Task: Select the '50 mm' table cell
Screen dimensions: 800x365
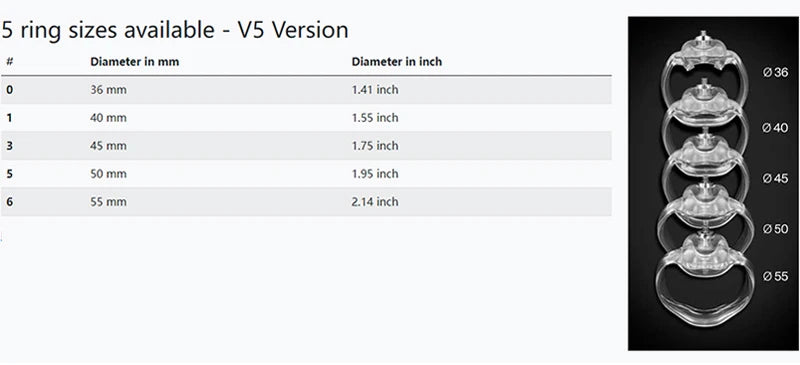Action: click(108, 174)
